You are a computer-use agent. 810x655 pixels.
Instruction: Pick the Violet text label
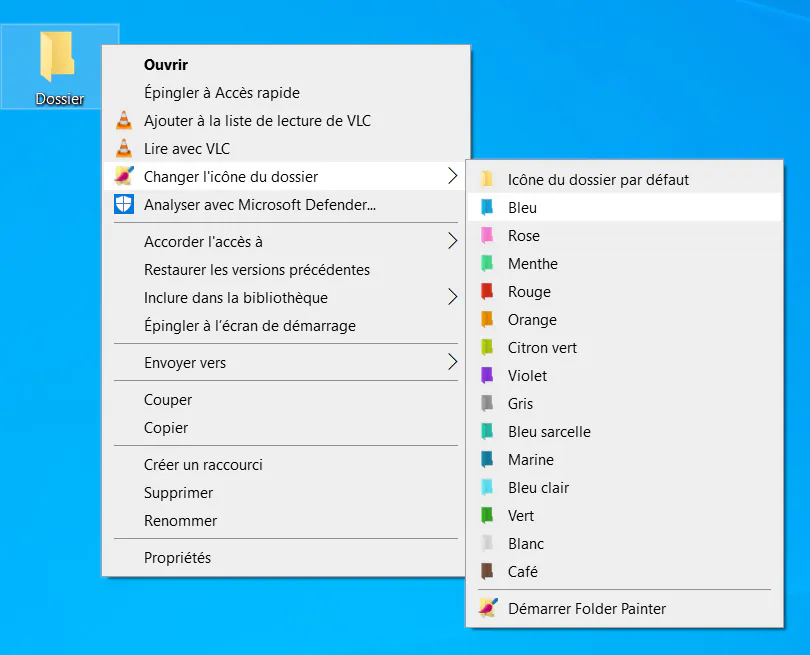[527, 376]
